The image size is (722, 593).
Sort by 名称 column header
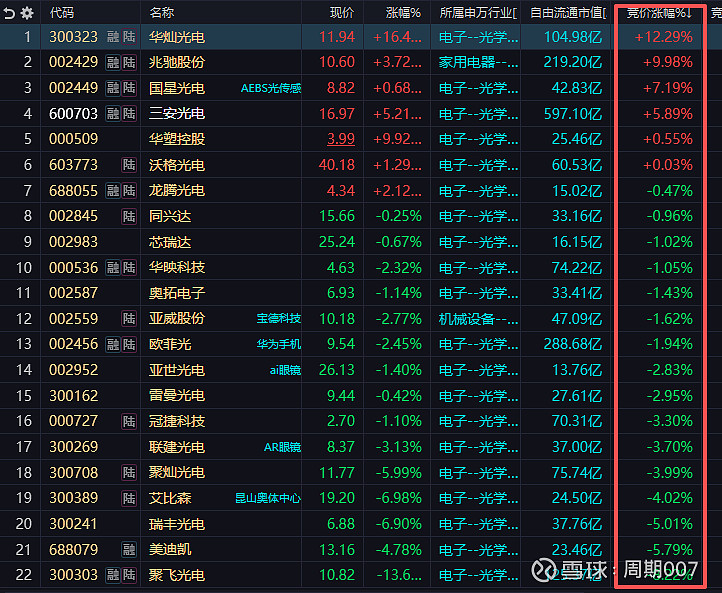[x=162, y=12]
